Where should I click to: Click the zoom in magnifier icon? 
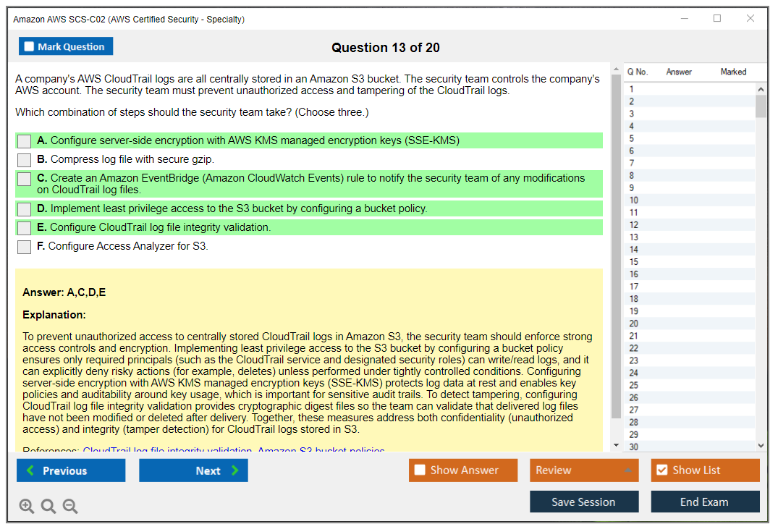pos(27,507)
